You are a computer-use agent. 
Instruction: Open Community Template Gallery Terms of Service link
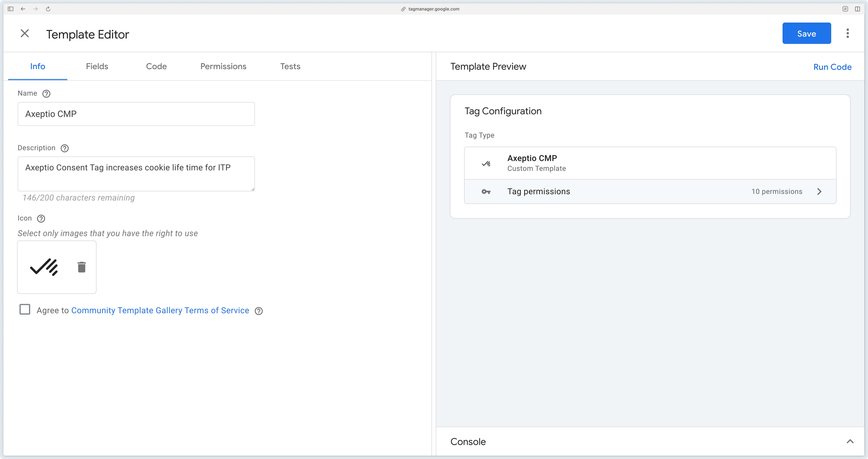pos(160,310)
